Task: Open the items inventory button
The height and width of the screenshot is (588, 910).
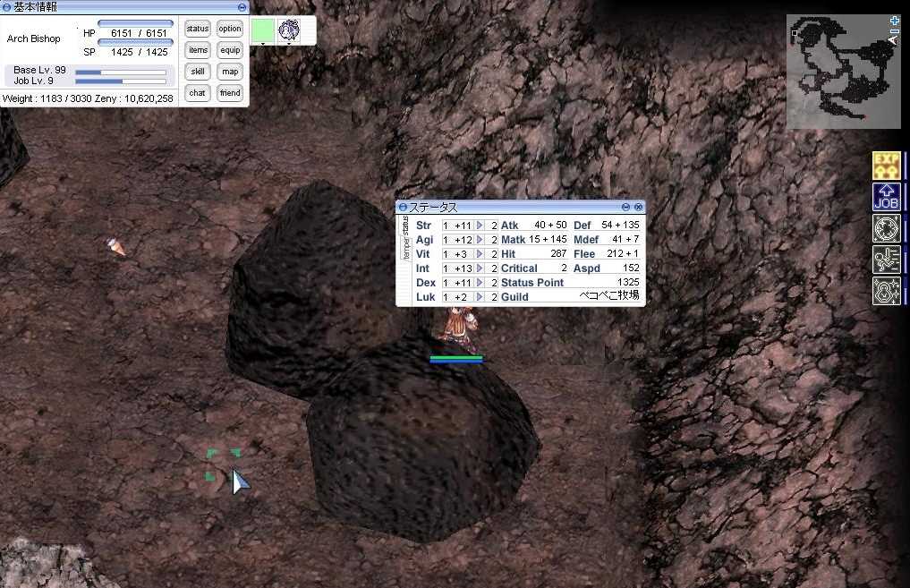Action: pyautogui.click(x=198, y=50)
